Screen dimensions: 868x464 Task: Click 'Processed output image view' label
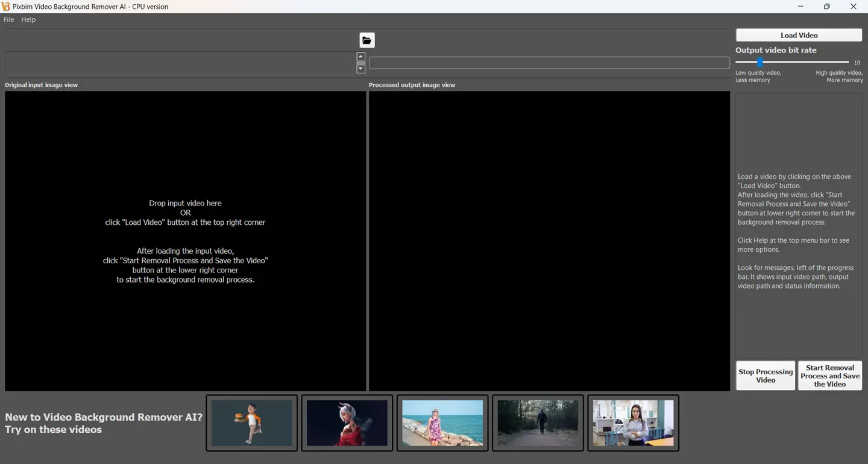[x=412, y=85]
